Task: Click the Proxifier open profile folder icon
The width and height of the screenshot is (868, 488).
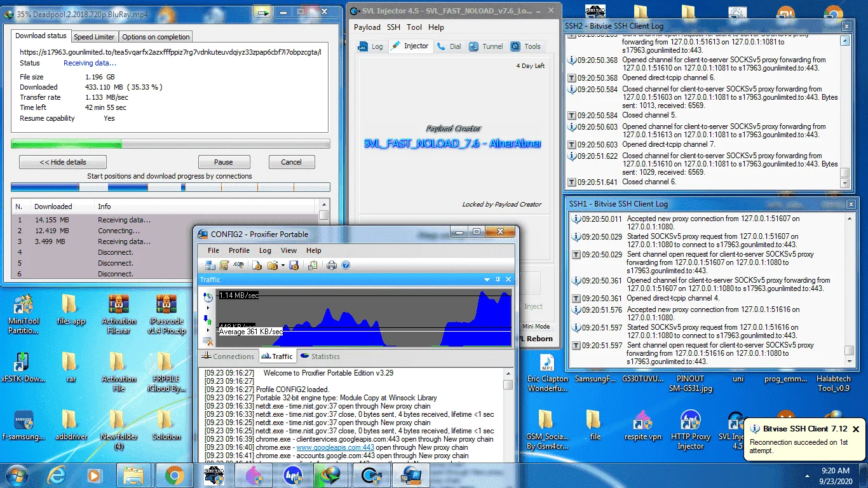Action: pyautogui.click(x=272, y=265)
